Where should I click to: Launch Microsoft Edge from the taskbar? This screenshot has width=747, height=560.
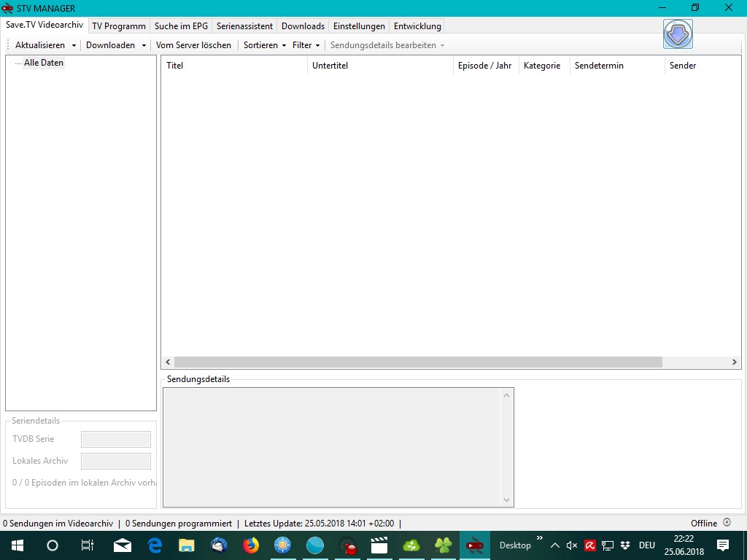point(155,545)
